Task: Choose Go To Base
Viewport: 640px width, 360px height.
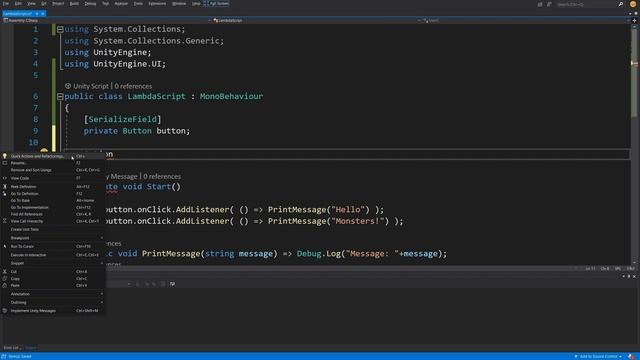Action: click(54, 200)
